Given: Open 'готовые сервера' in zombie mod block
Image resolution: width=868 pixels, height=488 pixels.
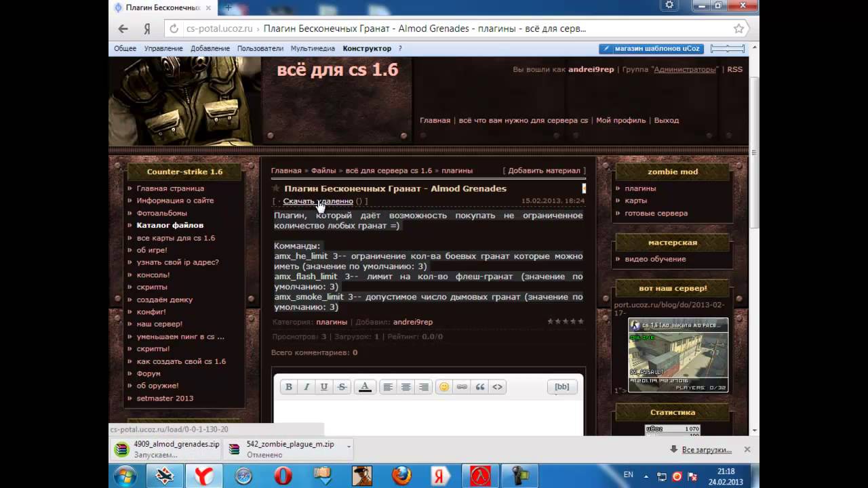Looking at the screenshot, I should (656, 213).
